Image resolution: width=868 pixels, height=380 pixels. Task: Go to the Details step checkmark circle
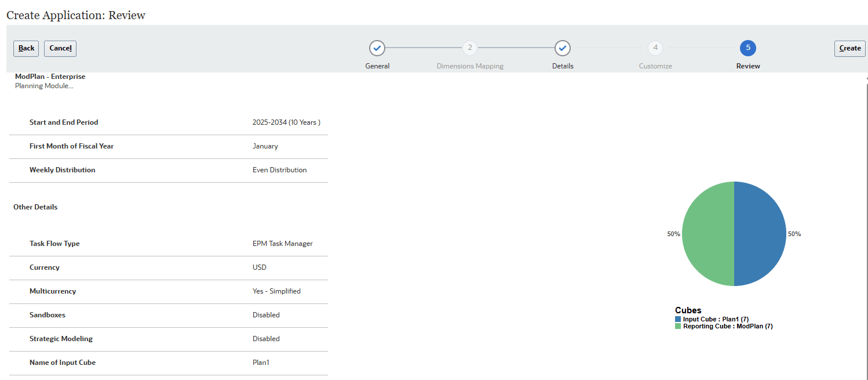point(563,48)
